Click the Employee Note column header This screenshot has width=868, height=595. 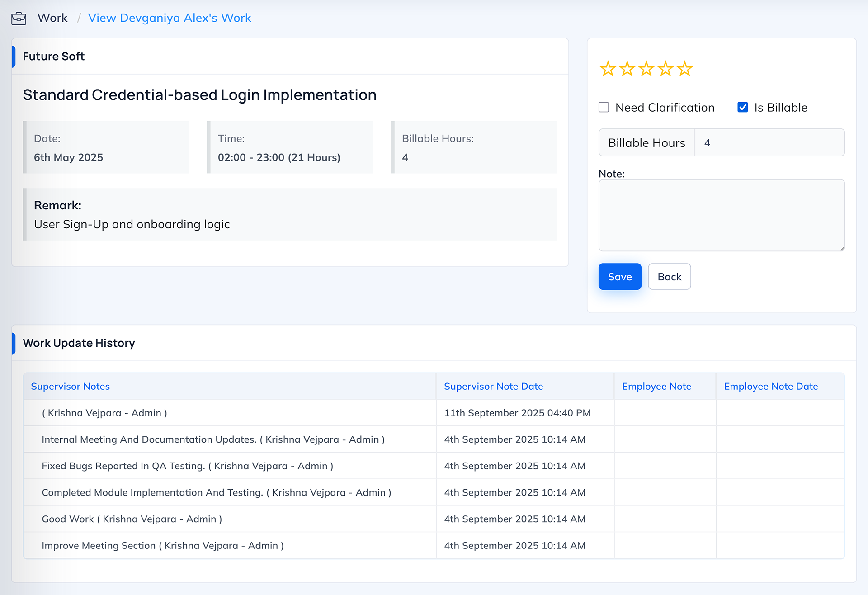[656, 387]
